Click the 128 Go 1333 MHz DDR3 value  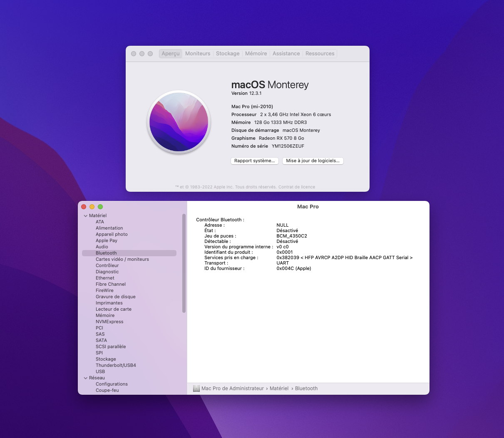pyautogui.click(x=281, y=122)
